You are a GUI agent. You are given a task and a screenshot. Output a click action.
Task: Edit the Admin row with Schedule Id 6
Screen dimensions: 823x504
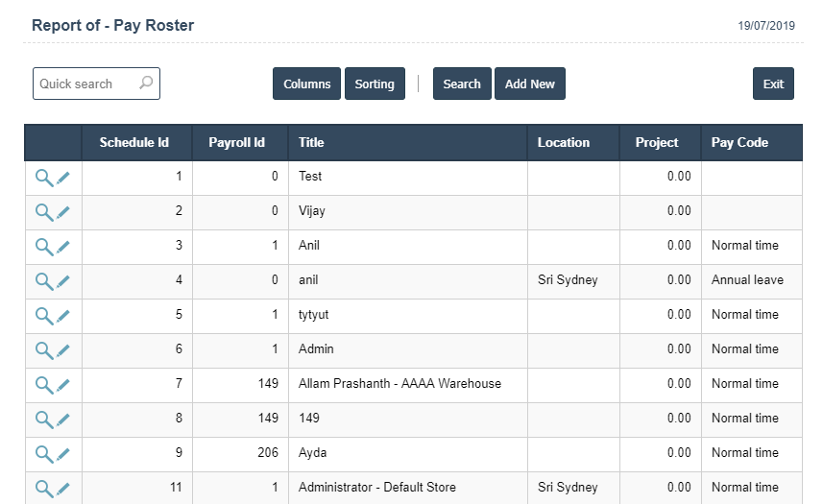pos(63,349)
